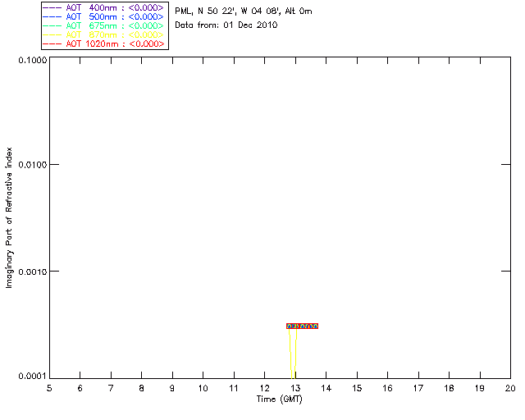Click the x-axis tick label 11
Viewport: 525px width, 420px height.
[x=233, y=388]
